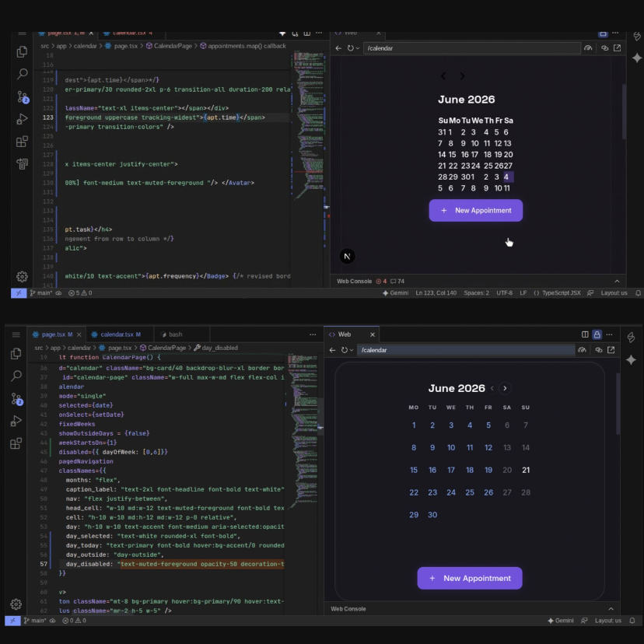Open Manage gear in the bash tab window
Screen dimensions: 644x644
point(16,604)
